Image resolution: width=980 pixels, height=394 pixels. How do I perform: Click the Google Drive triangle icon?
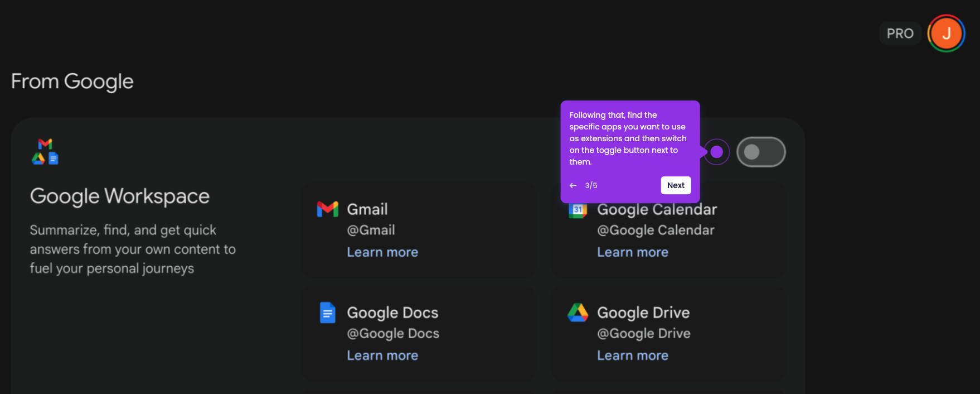point(578,313)
